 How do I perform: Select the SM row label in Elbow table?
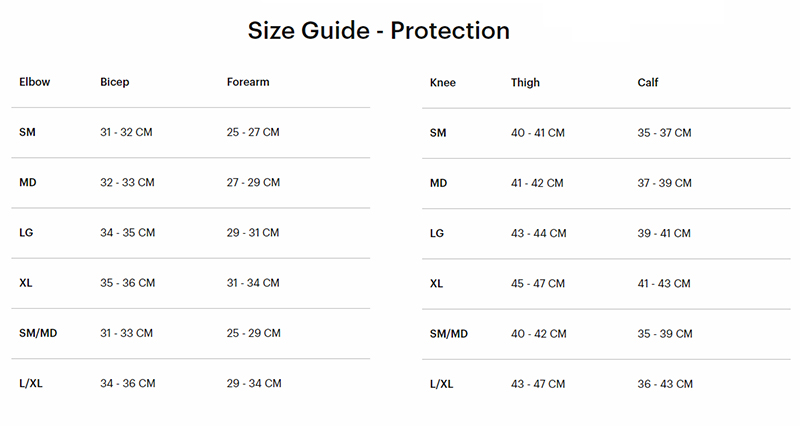(28, 132)
